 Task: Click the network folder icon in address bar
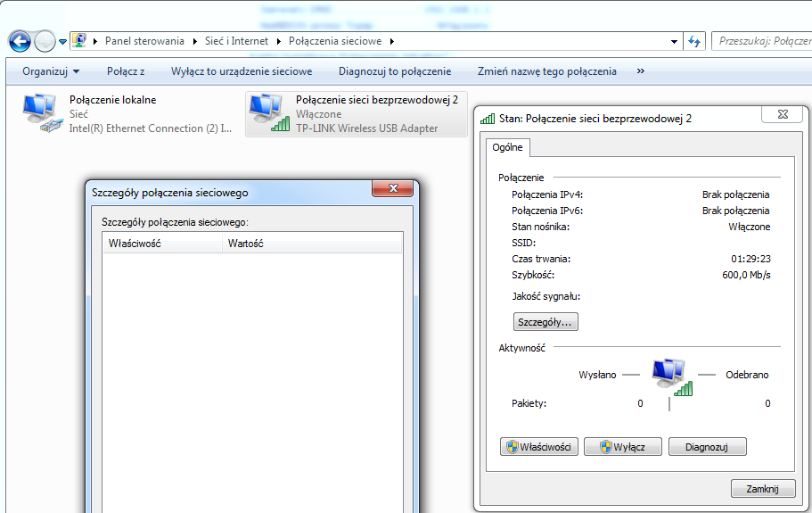click(80, 41)
